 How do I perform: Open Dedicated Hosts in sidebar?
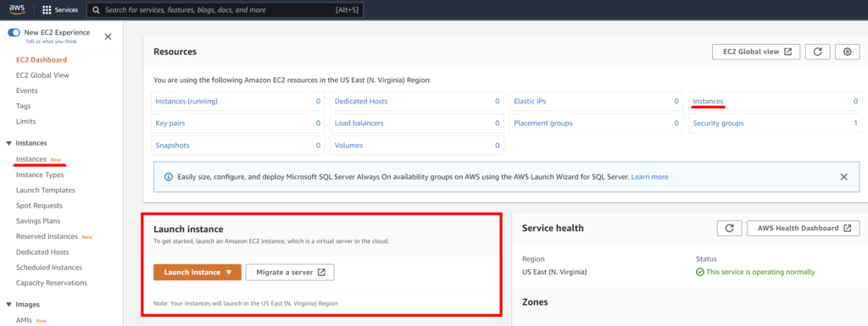(x=42, y=252)
